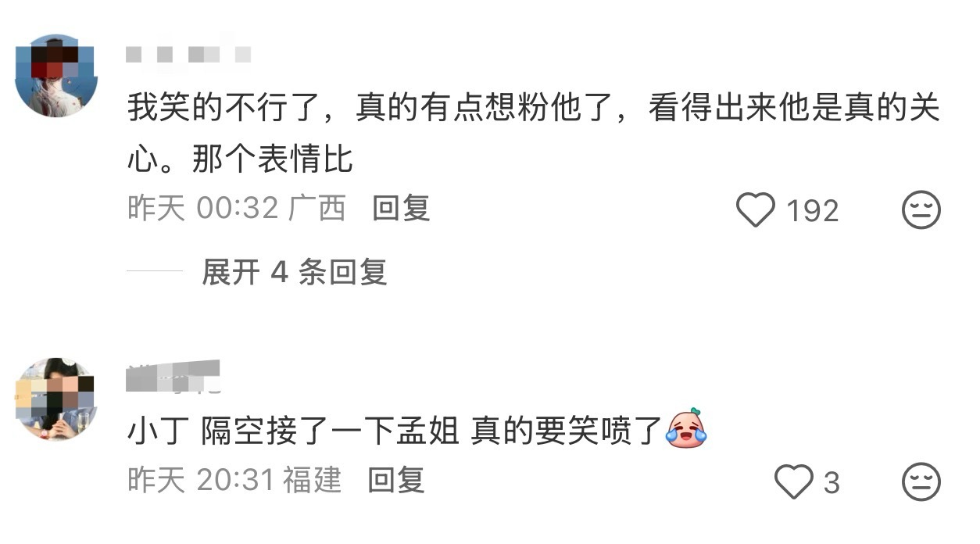Dislike the first comment with the face icon
The image size is (980, 544).
[921, 210]
